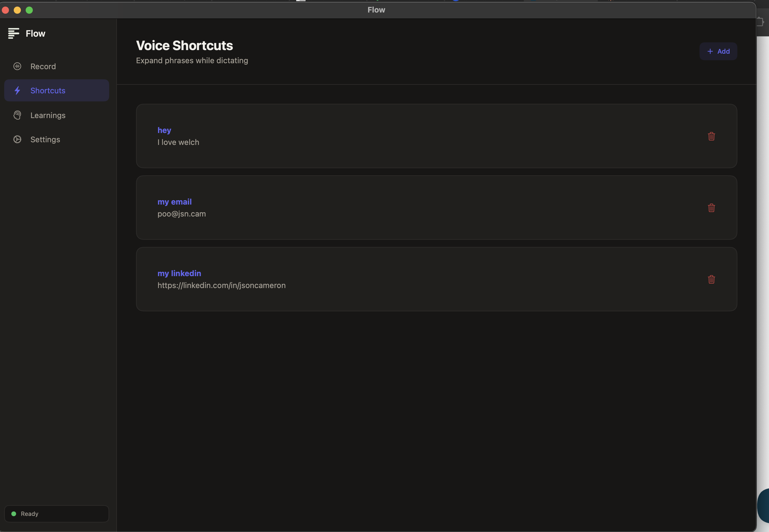This screenshot has width=769, height=532.
Task: Delete the 'my email' shortcut
Action: coord(711,208)
